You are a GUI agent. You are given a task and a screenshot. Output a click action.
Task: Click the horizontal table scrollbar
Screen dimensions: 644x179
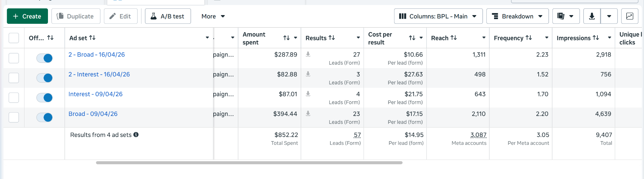249,163
